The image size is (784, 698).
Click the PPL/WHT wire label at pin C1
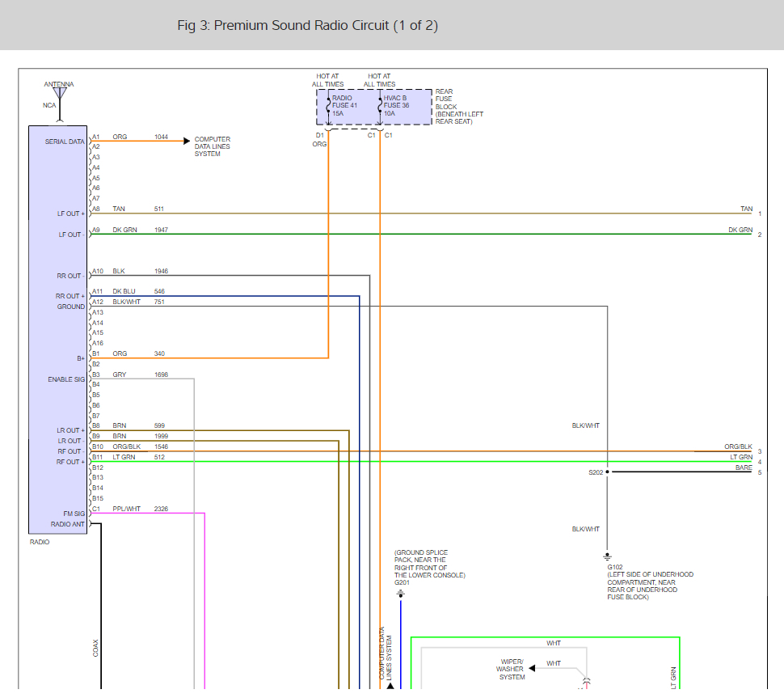[x=126, y=509]
